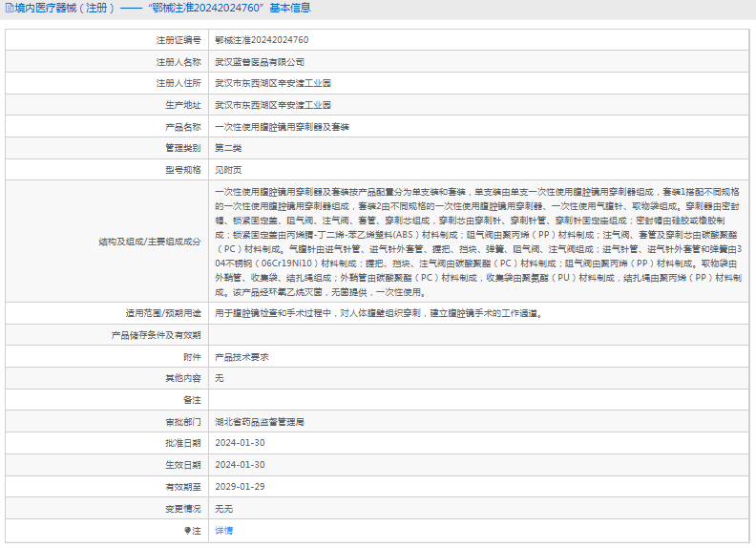Click the 批准日期 row label
This screenshot has height=548, width=756.
click(x=183, y=443)
